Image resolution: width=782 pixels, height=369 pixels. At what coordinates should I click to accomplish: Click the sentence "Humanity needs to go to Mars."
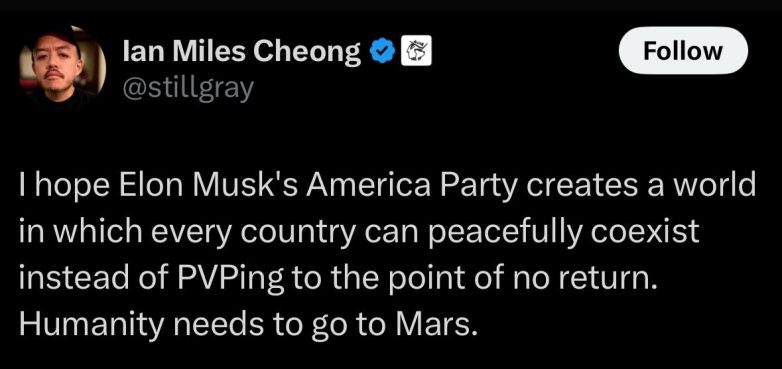coord(245,326)
